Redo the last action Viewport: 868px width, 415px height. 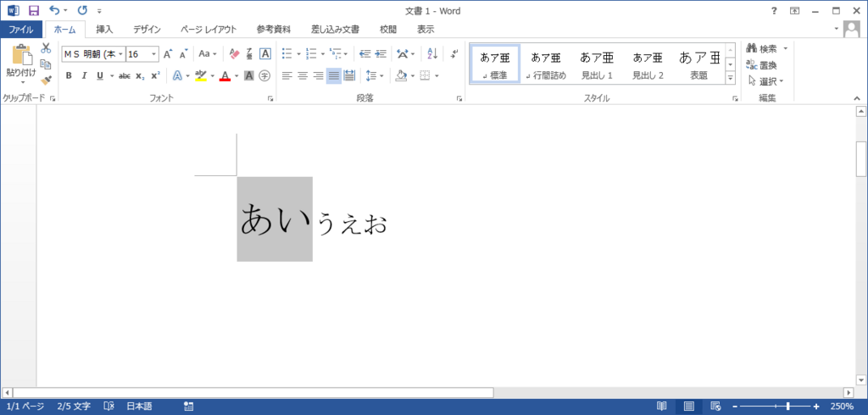pyautogui.click(x=82, y=10)
